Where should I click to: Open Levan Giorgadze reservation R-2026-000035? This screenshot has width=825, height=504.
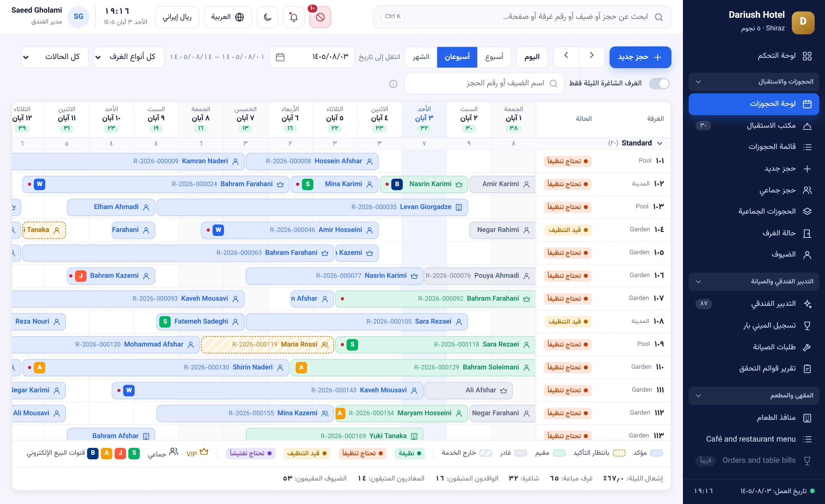[x=312, y=207]
